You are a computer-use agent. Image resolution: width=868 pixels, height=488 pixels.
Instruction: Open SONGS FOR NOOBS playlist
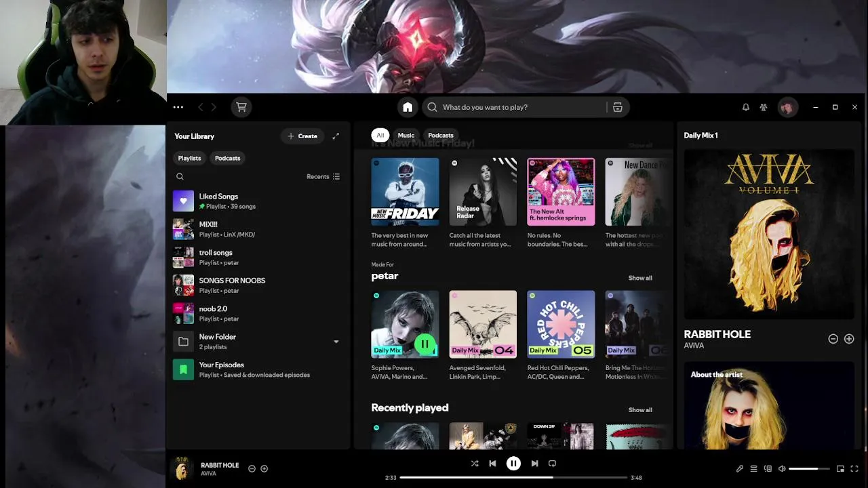click(x=258, y=285)
